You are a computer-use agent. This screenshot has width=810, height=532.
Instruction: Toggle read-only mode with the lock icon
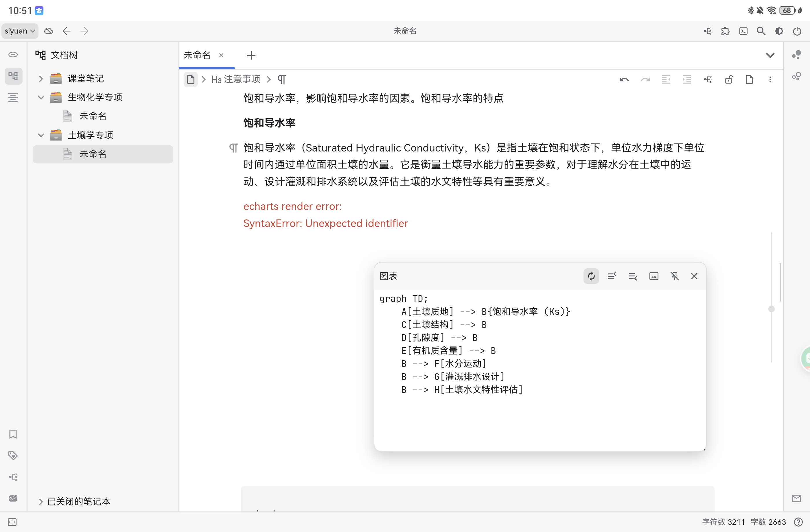coord(729,79)
